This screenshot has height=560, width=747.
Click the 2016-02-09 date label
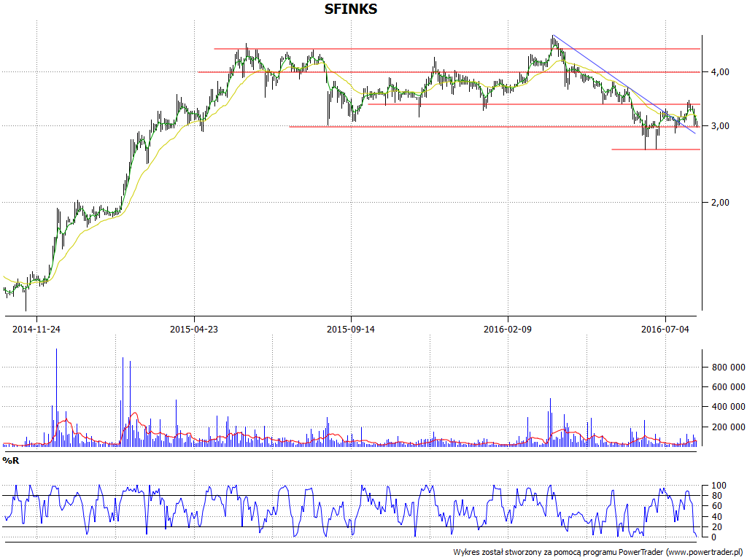tap(508, 329)
